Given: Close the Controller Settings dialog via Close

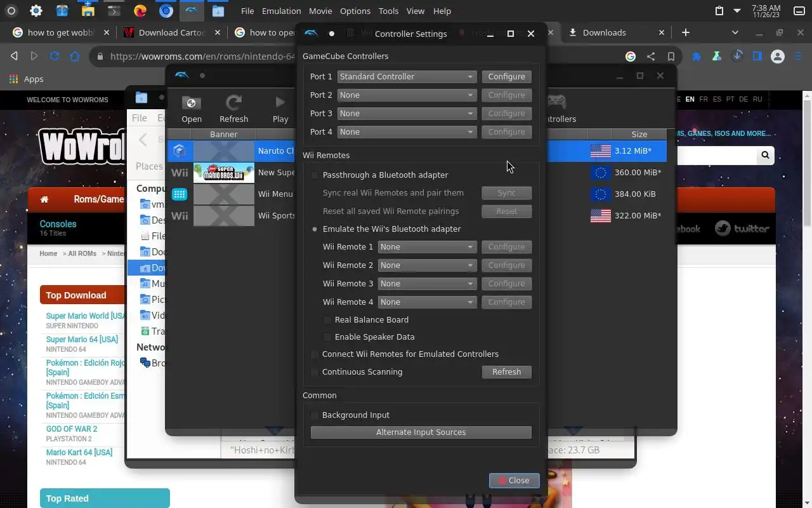Looking at the screenshot, I should coord(514,480).
